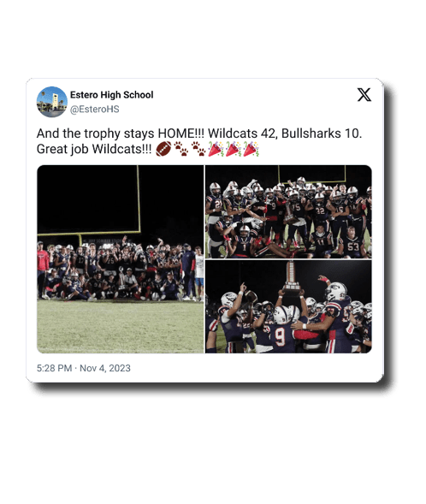The width and height of the screenshot is (426, 504).
Task: Open the top-right team group photo
Action: coord(288,212)
